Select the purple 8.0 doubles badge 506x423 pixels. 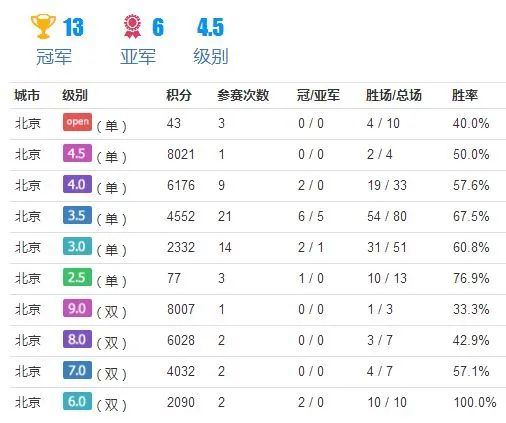pyautogui.click(x=77, y=339)
